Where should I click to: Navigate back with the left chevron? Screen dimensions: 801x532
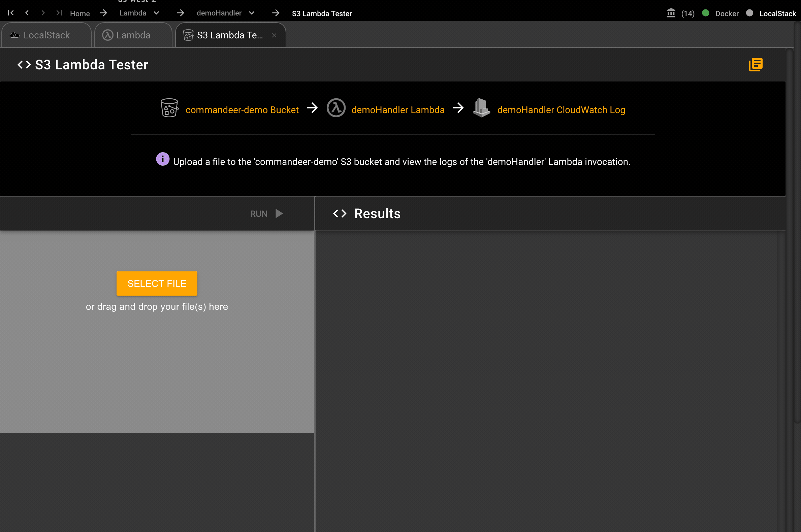pyautogui.click(x=27, y=13)
